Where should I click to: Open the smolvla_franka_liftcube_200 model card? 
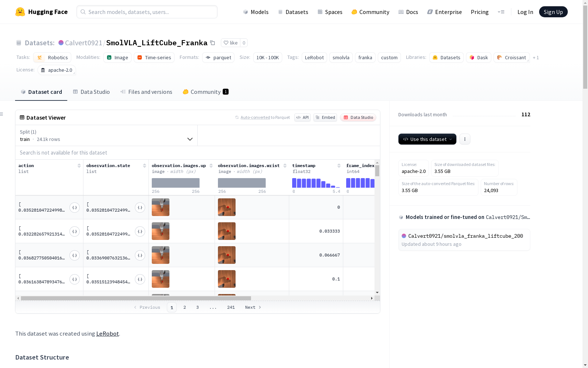point(464,240)
